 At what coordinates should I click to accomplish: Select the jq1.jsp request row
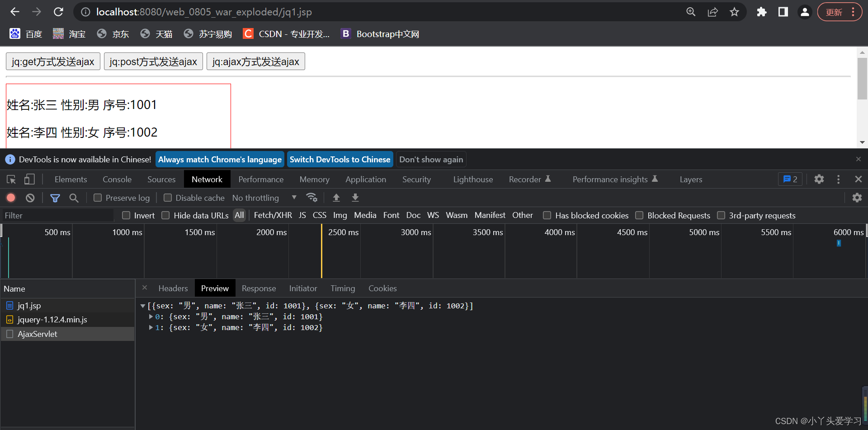[x=67, y=306]
